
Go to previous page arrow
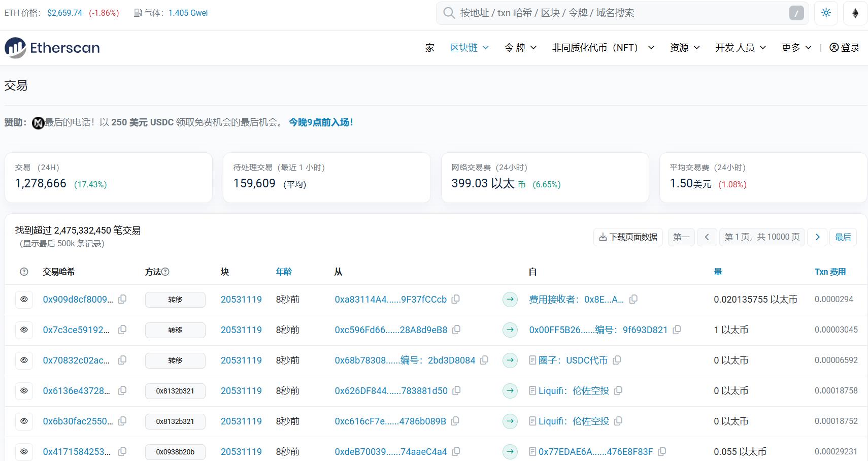[x=707, y=237]
